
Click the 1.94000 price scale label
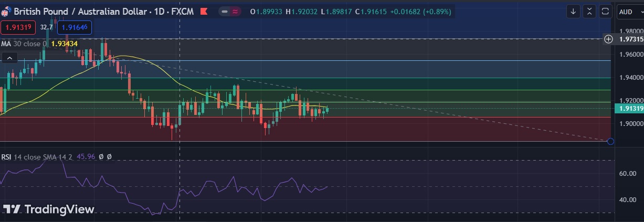(x=631, y=77)
